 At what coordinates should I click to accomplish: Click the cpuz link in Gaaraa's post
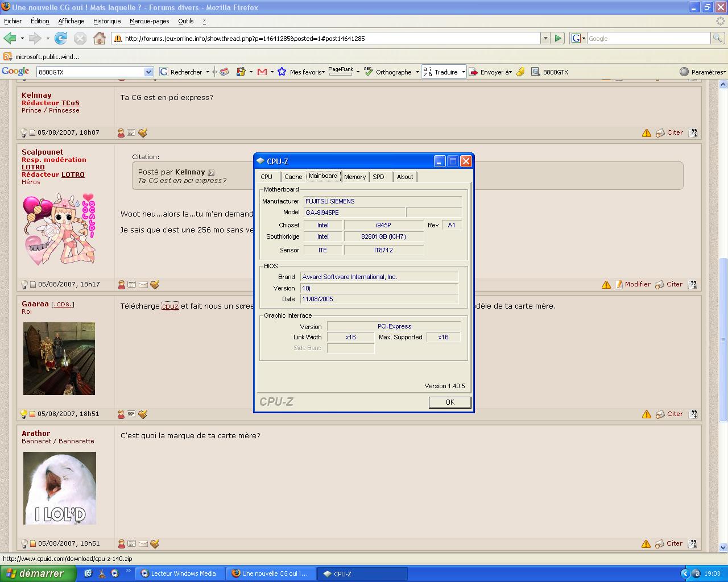170,306
